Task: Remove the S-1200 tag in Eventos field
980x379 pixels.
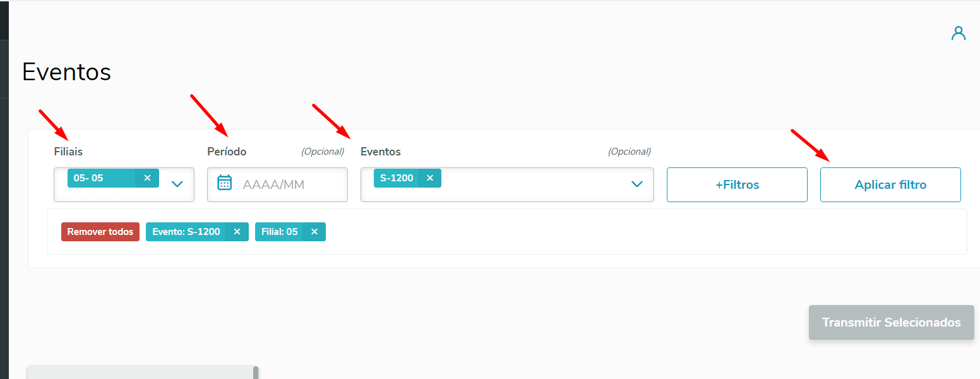Action: click(430, 178)
